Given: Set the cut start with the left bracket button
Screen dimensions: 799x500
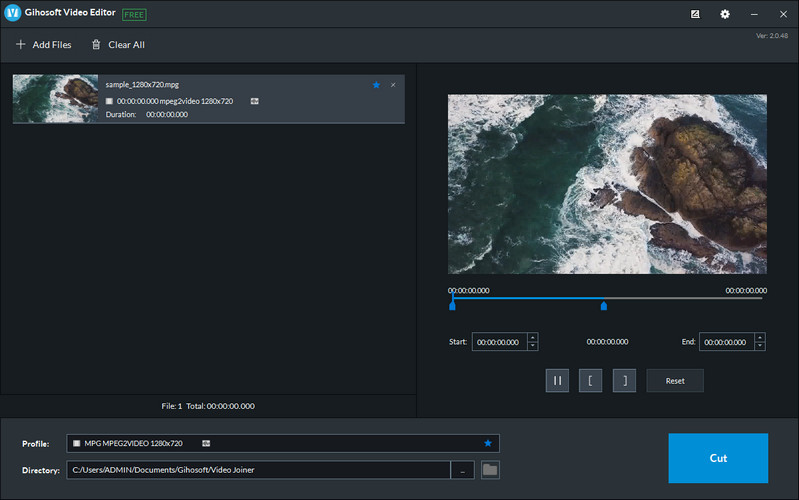Looking at the screenshot, I should click(590, 380).
